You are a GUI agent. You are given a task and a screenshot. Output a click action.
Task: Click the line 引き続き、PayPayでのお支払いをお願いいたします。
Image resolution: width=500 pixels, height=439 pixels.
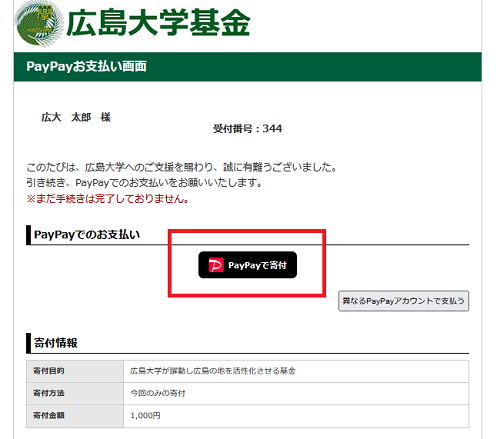coord(145,183)
